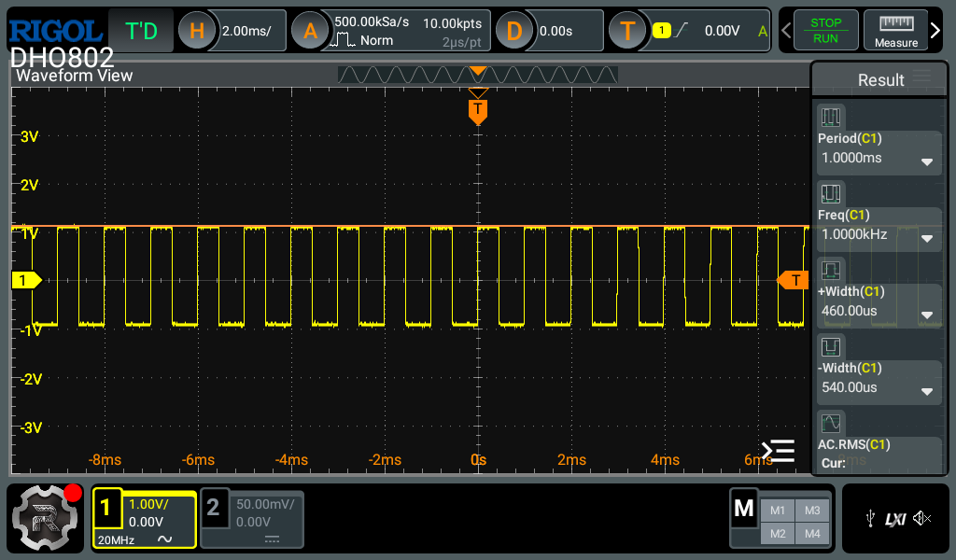Image resolution: width=956 pixels, height=560 pixels.
Task: Open the Trigger T settings icon
Action: 627,31
